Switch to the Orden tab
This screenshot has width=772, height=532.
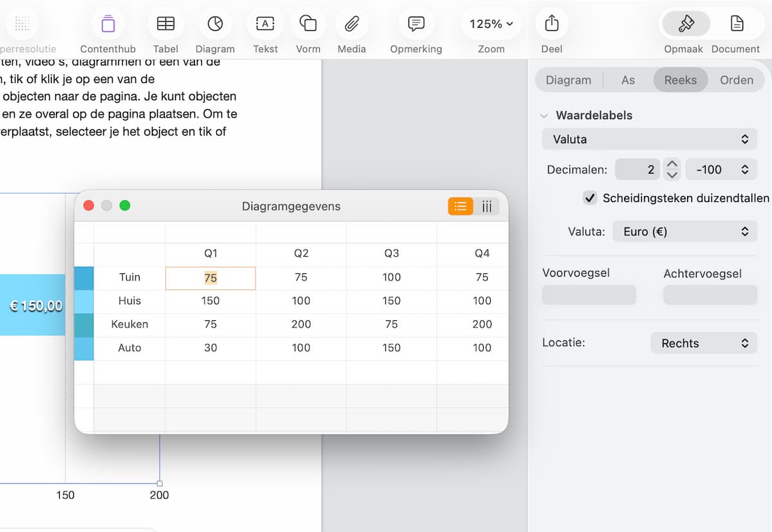[x=737, y=80]
